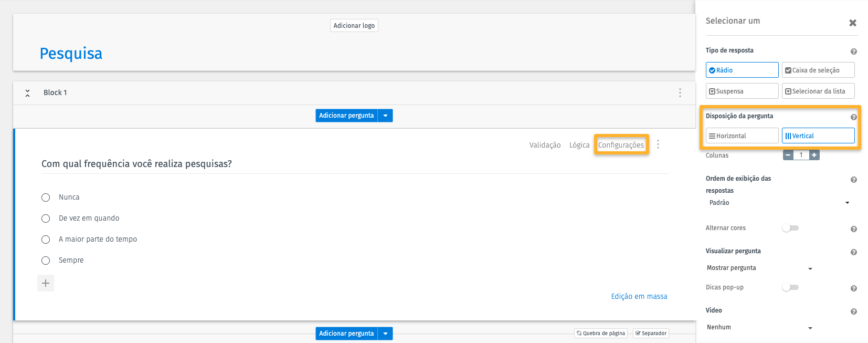This screenshot has height=343, width=868.
Task: Collapse Block 1 using the chevron icon
Action: click(27, 93)
